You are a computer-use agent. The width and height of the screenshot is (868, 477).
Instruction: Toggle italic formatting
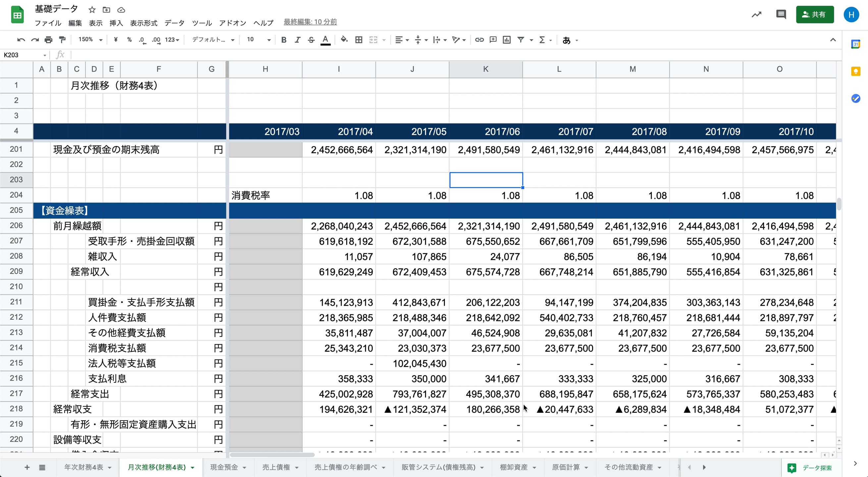coord(297,40)
